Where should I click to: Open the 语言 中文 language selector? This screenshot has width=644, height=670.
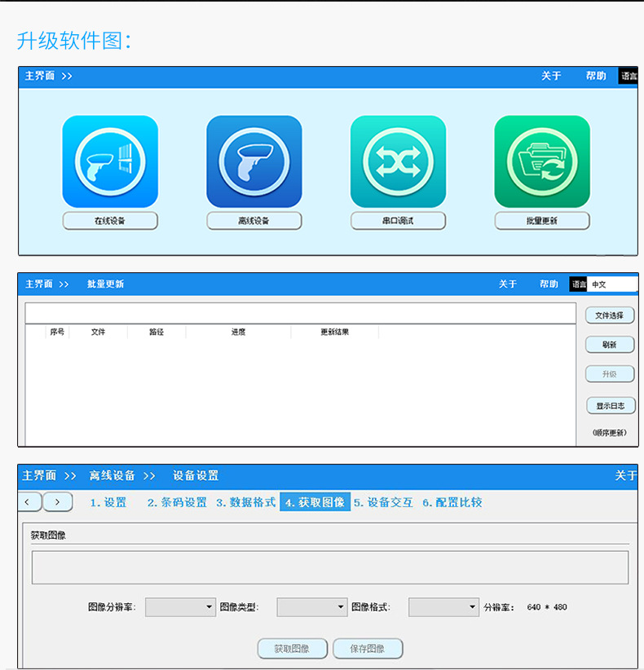click(612, 284)
